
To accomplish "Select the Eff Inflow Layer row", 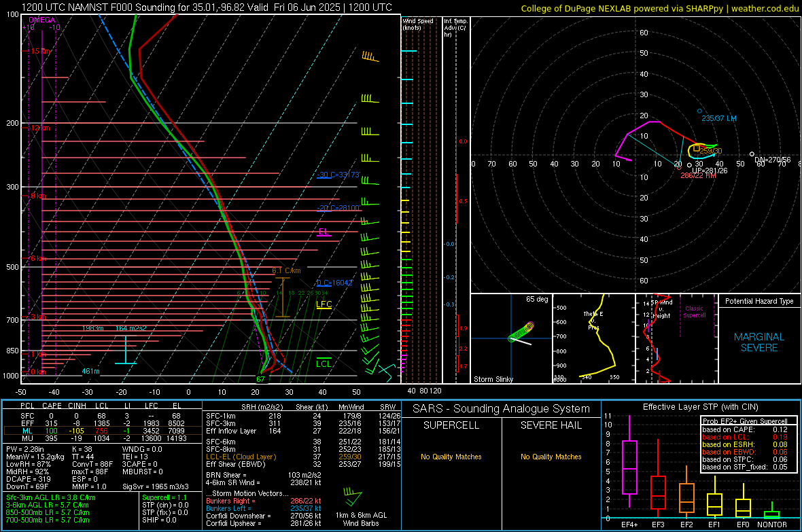I will click(x=303, y=431).
